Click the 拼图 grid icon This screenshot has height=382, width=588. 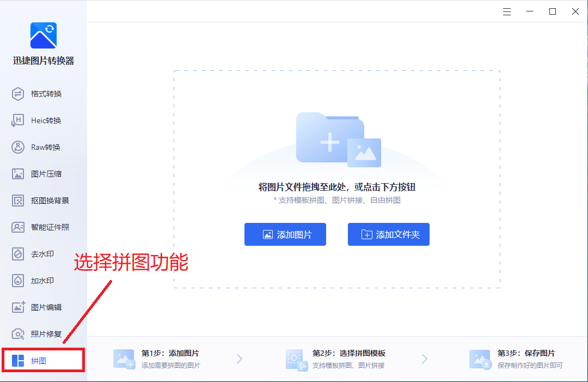tap(18, 361)
